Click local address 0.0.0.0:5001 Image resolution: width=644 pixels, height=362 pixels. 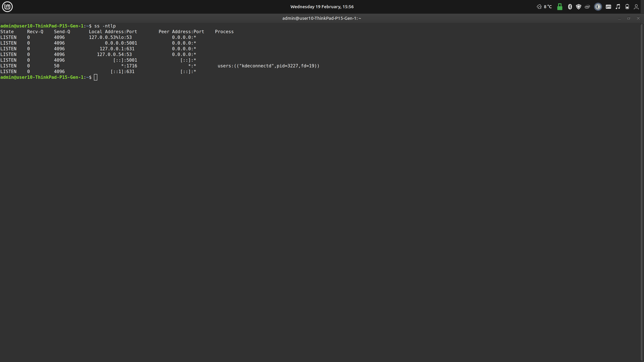click(x=121, y=43)
